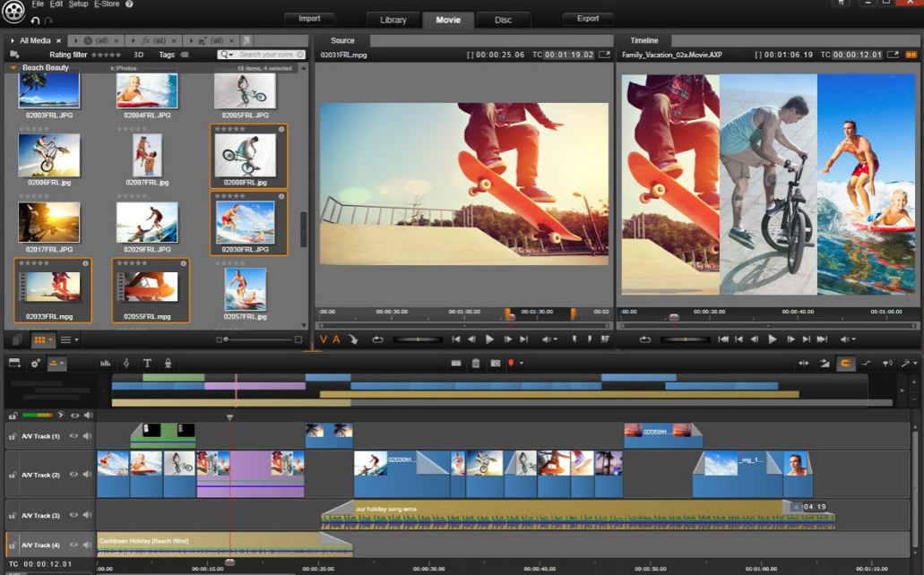924x575 pixels.
Task: Hide A/V Track (1) using eye icon
Action: [x=74, y=436]
